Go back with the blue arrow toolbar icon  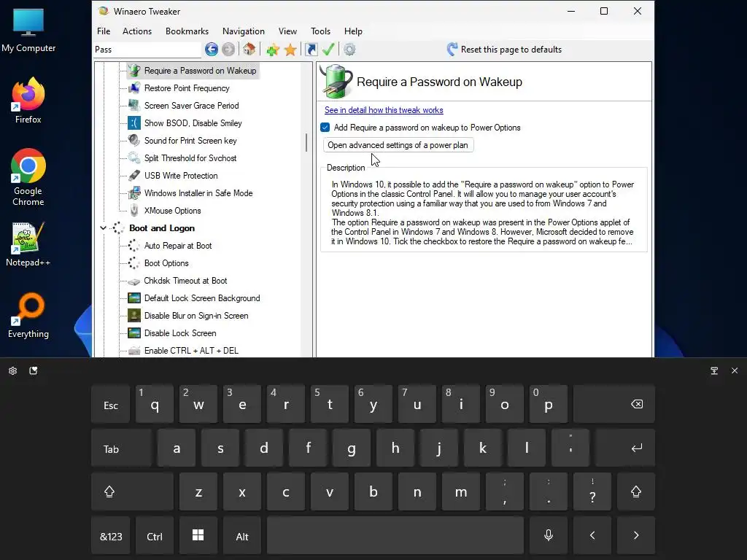[x=212, y=49]
